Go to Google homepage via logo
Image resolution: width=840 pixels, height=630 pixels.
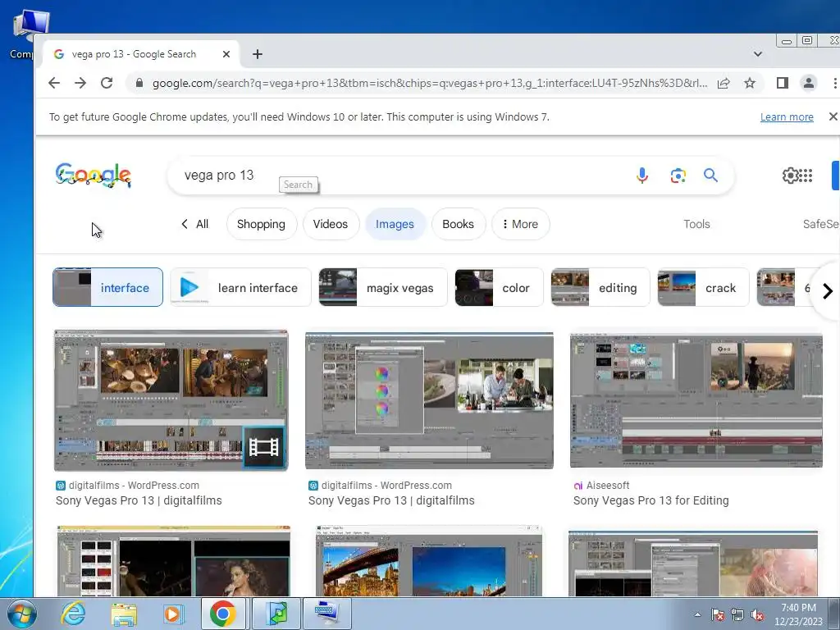pos(94,176)
